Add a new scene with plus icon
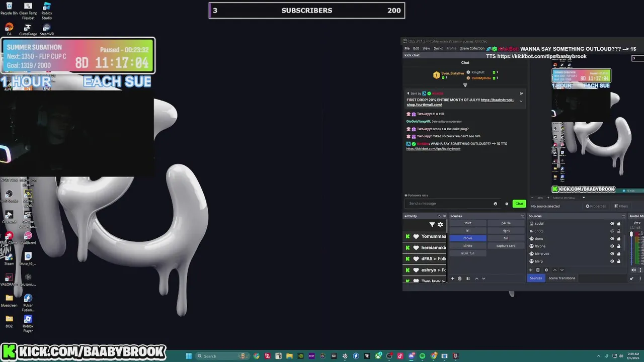644x362 pixels. coord(452,279)
